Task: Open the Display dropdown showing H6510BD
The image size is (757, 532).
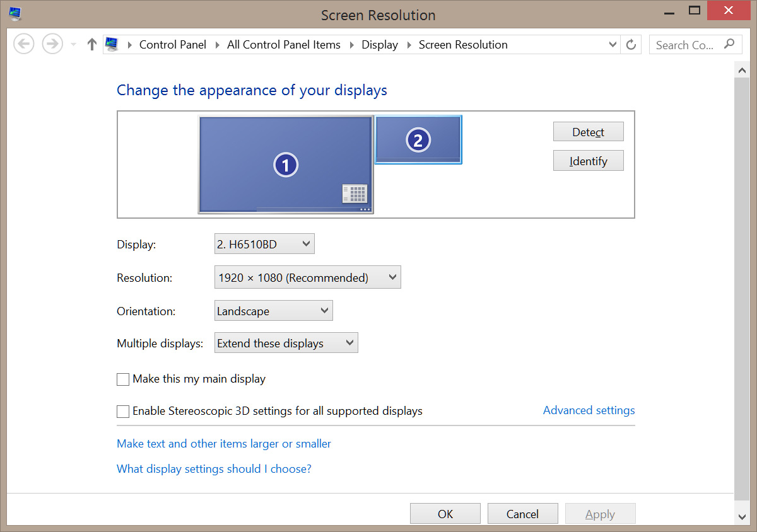Action: [x=264, y=244]
